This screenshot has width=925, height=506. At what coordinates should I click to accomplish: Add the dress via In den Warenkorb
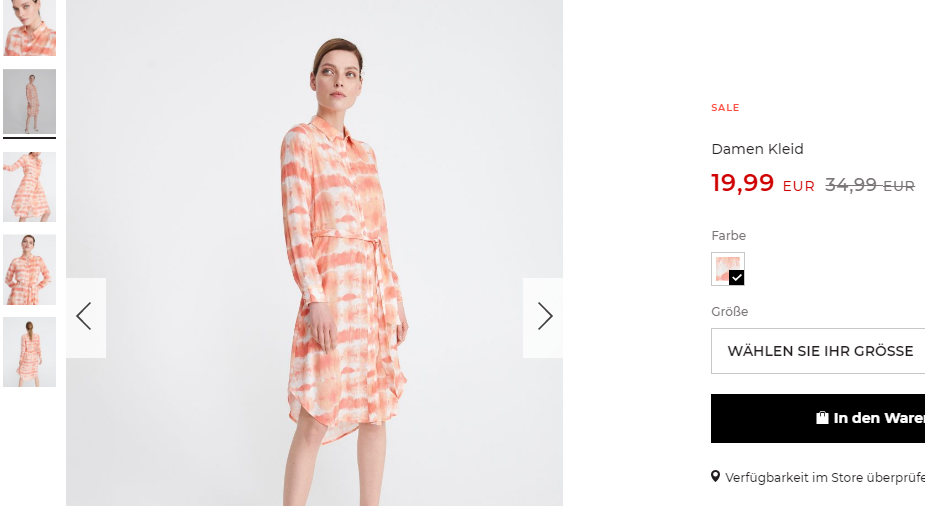point(818,418)
